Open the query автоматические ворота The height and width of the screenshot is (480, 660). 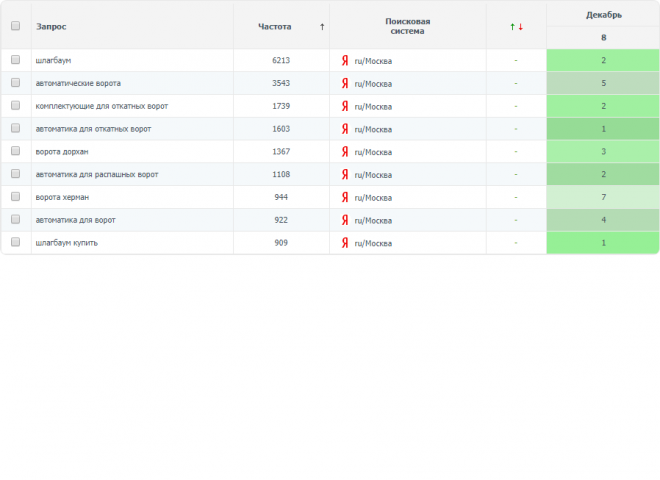tap(78, 83)
